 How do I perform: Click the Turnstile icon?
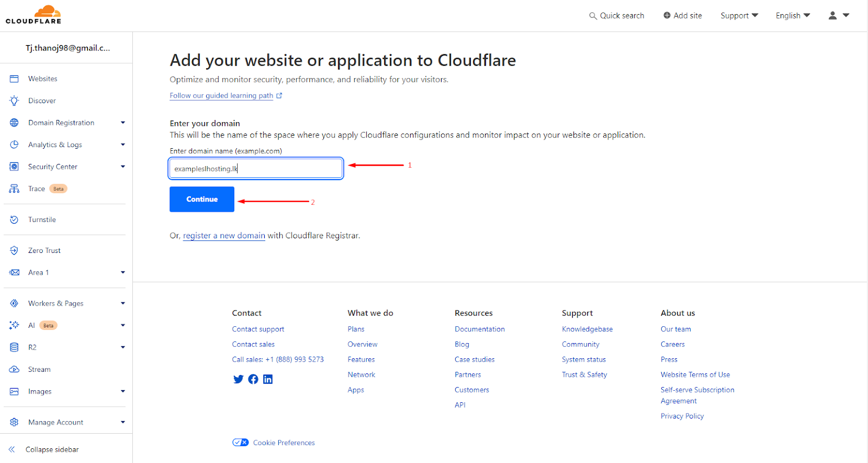tap(14, 220)
